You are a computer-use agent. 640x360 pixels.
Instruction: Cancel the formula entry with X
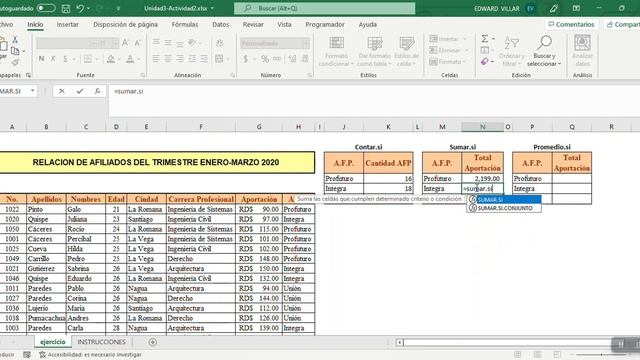(x=62, y=91)
